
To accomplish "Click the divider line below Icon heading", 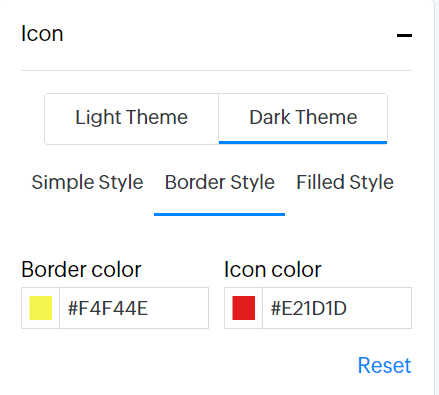I will [216, 70].
